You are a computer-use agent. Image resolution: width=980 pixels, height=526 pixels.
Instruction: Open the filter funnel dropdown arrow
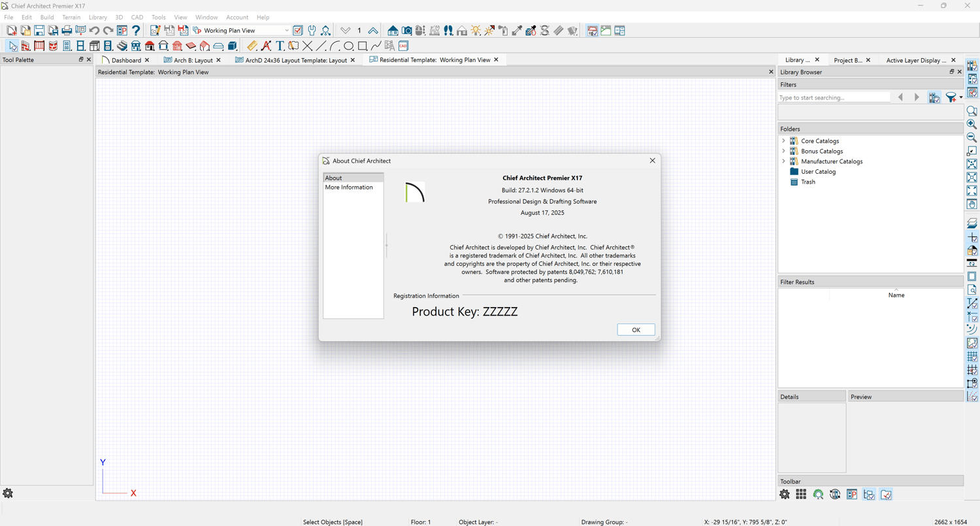(x=961, y=98)
